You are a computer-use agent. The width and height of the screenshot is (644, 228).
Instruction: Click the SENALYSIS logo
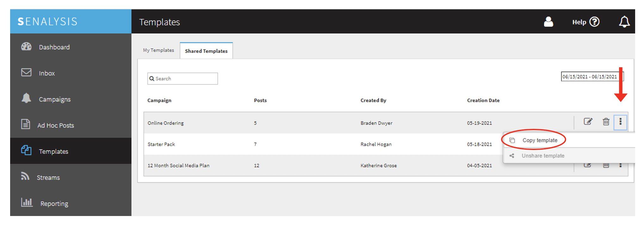click(47, 21)
